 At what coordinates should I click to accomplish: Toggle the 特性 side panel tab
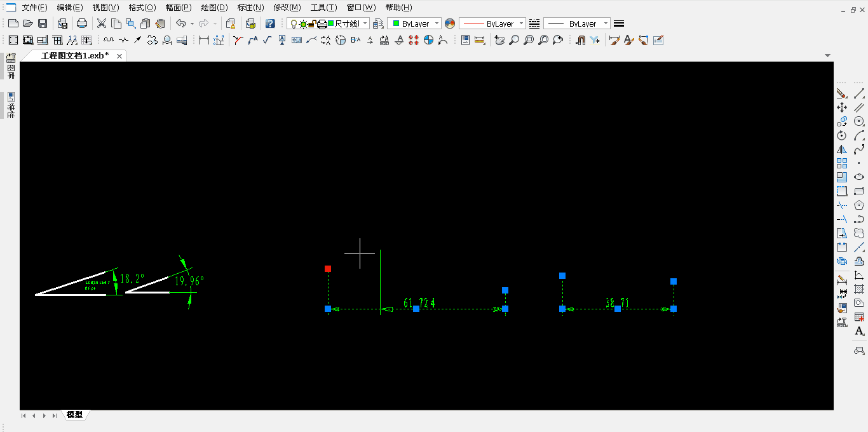11,106
